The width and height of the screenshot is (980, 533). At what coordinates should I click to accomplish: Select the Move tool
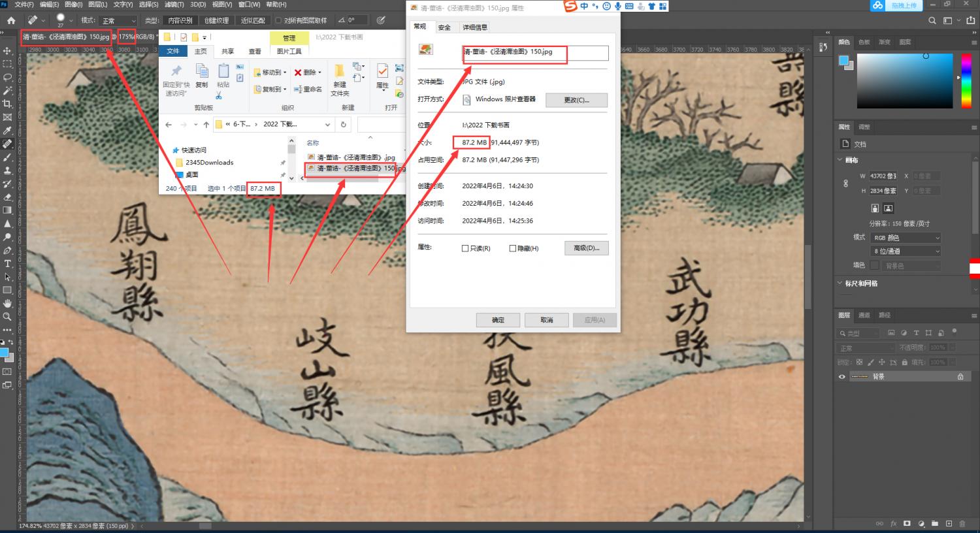coord(7,50)
